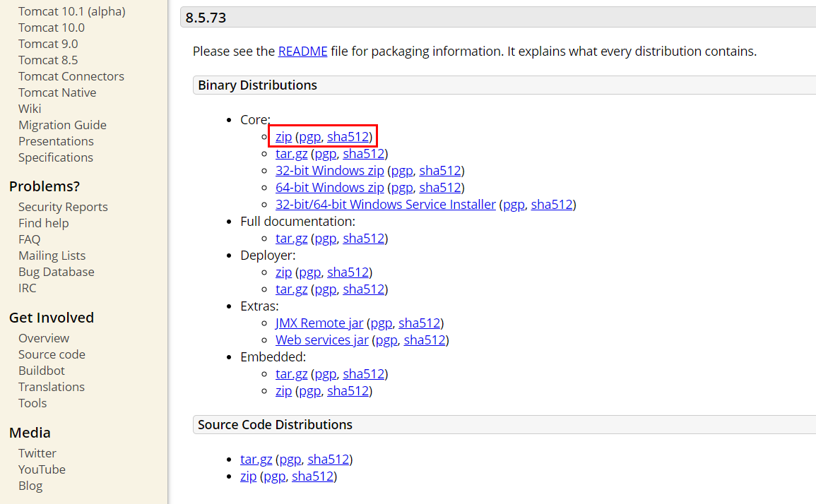Open sha512 for source code zip

coord(313,476)
